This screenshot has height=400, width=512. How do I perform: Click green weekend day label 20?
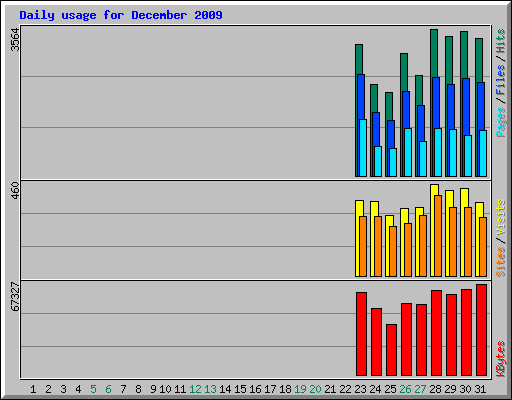[x=315, y=389]
